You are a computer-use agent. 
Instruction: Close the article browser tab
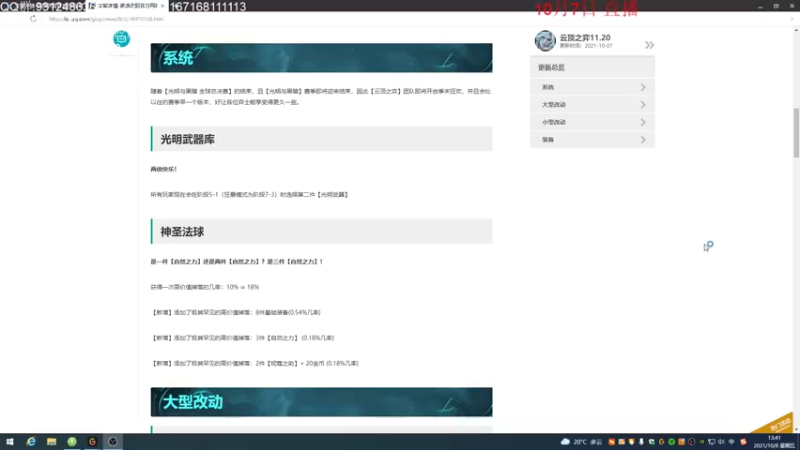coord(162,6)
